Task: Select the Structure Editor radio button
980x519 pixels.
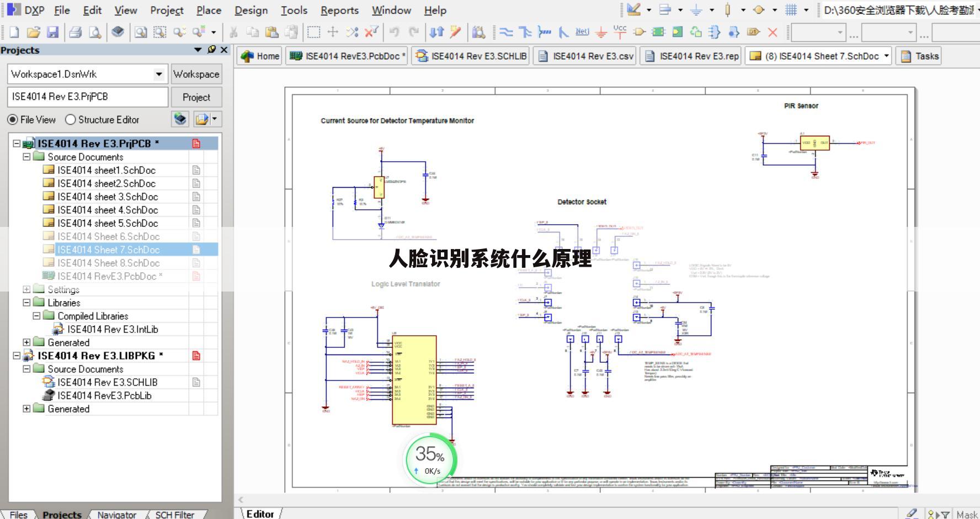Action: pos(70,119)
